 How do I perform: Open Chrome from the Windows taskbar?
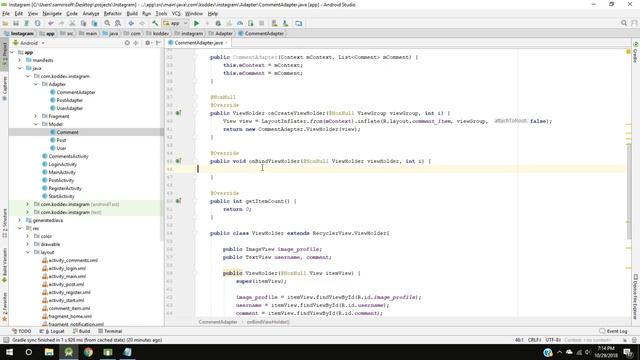(88, 352)
